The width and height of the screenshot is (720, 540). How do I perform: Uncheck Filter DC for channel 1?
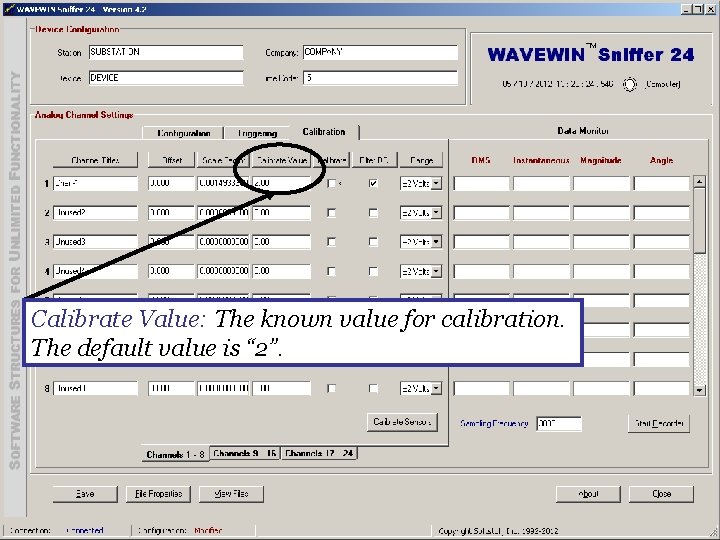coord(373,183)
